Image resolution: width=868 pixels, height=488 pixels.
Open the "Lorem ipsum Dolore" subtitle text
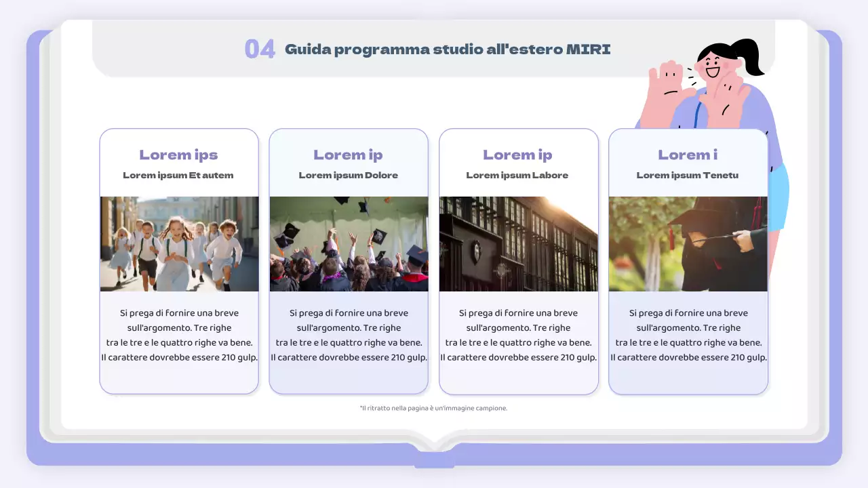pyautogui.click(x=348, y=175)
